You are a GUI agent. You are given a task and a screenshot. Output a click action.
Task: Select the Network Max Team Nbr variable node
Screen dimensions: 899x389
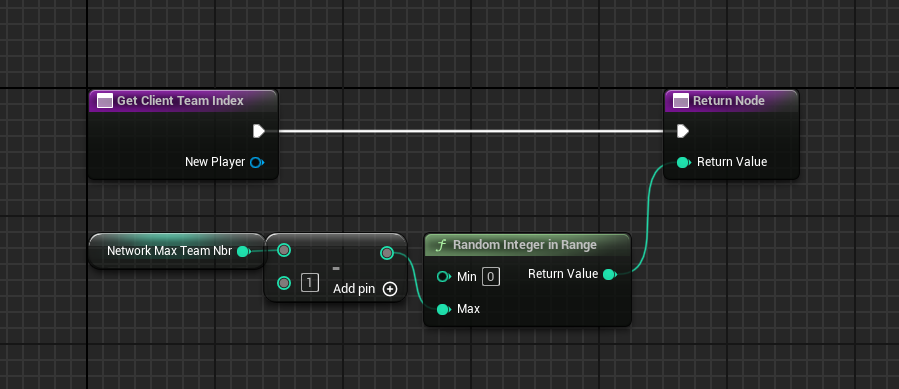coord(177,251)
